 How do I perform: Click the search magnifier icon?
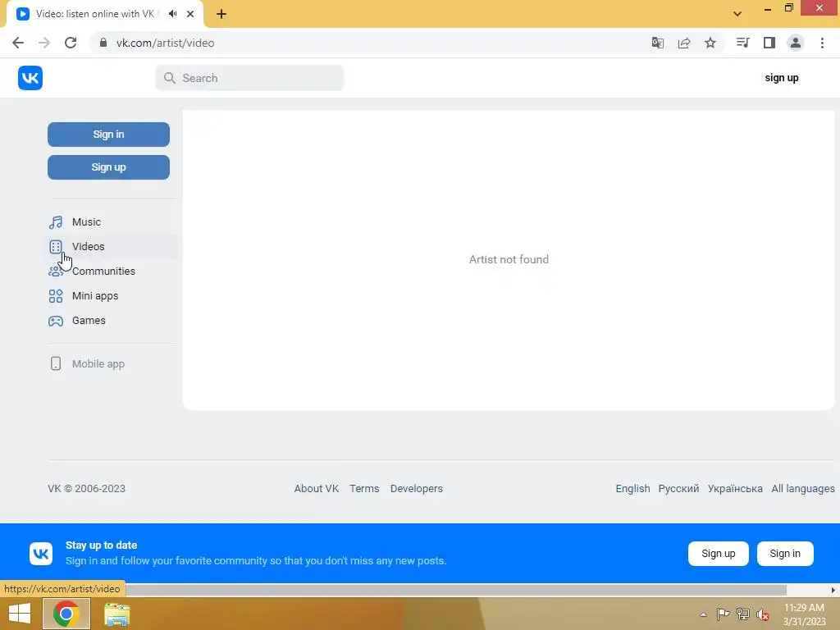click(169, 78)
